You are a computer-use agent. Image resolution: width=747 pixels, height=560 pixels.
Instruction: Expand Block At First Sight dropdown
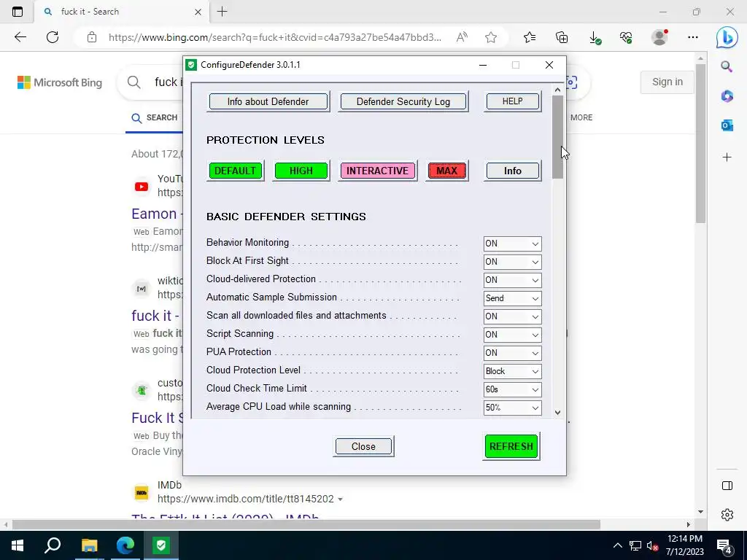click(512, 262)
